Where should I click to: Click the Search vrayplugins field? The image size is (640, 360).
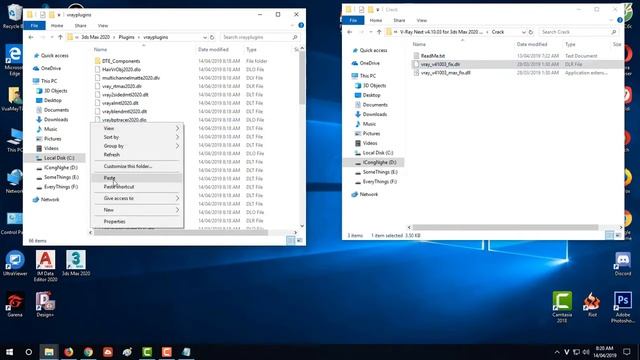[x=260, y=37]
